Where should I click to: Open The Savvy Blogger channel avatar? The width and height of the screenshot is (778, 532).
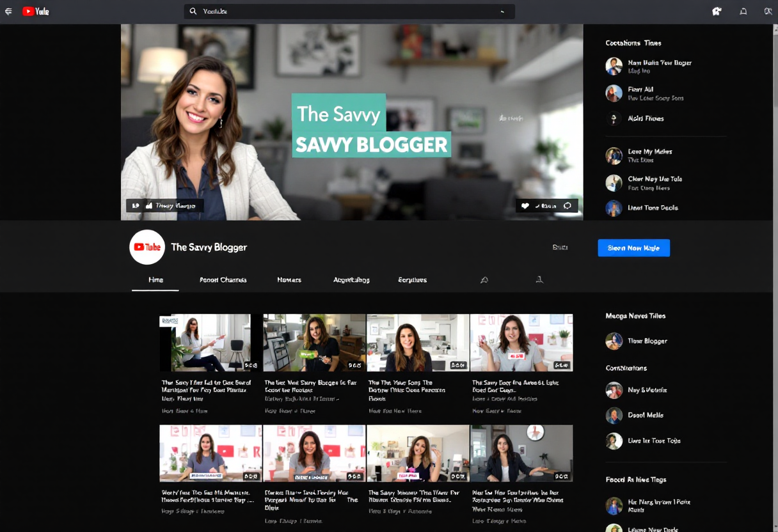pyautogui.click(x=147, y=247)
